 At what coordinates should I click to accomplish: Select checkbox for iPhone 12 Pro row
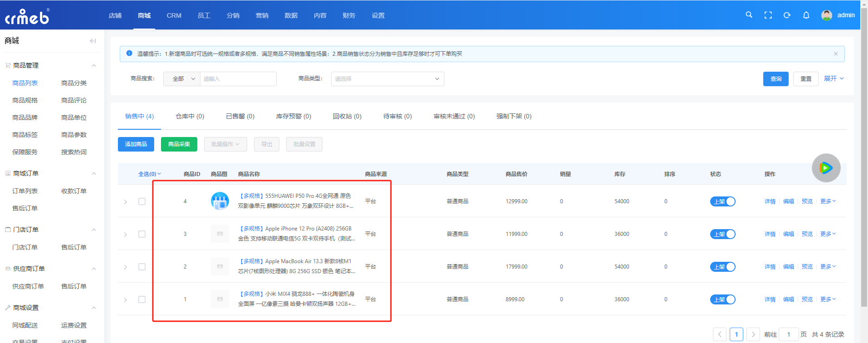[142, 234]
